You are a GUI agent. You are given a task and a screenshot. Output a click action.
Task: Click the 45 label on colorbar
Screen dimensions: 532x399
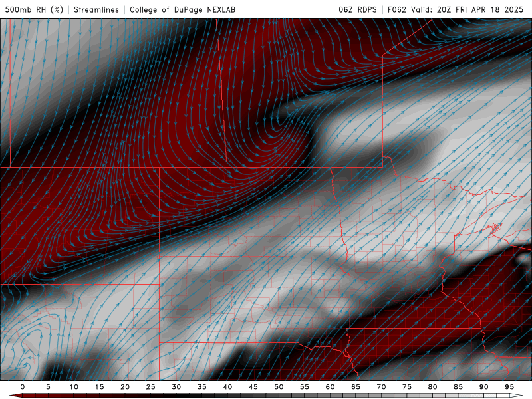point(253,387)
